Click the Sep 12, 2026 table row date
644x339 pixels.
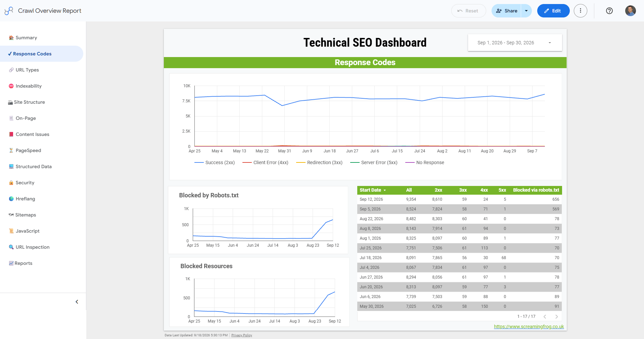click(371, 199)
